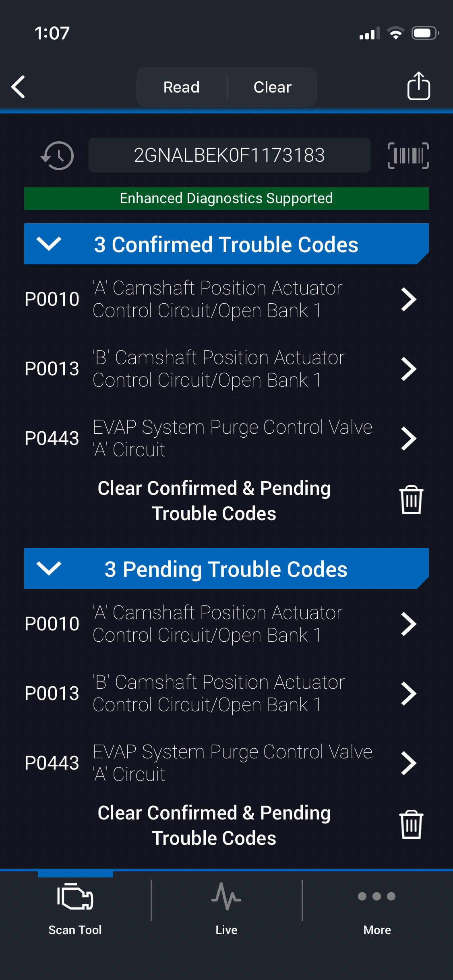Tap the back arrow icon

(19, 86)
